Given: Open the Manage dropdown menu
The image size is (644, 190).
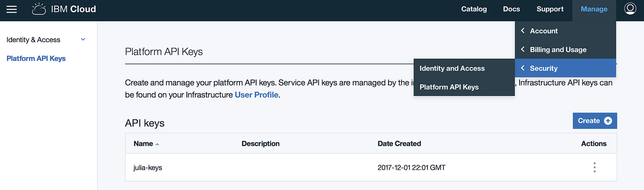Looking at the screenshot, I should pyautogui.click(x=594, y=9).
